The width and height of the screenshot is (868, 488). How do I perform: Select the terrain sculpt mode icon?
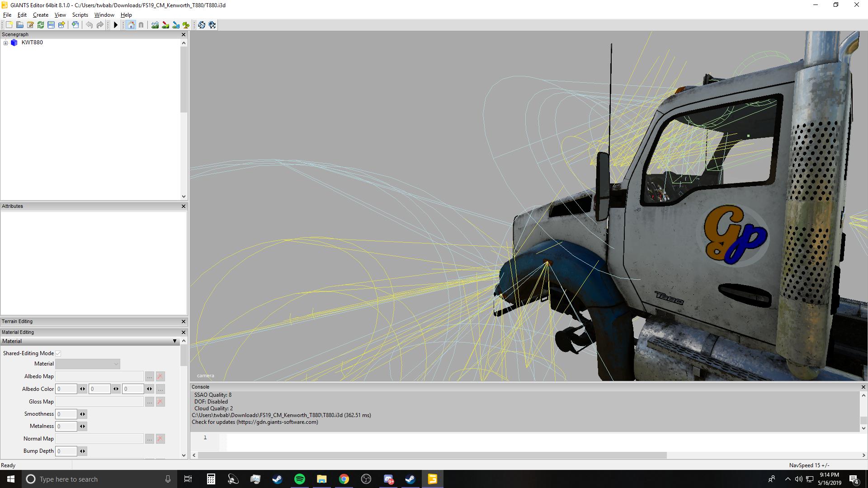155,25
